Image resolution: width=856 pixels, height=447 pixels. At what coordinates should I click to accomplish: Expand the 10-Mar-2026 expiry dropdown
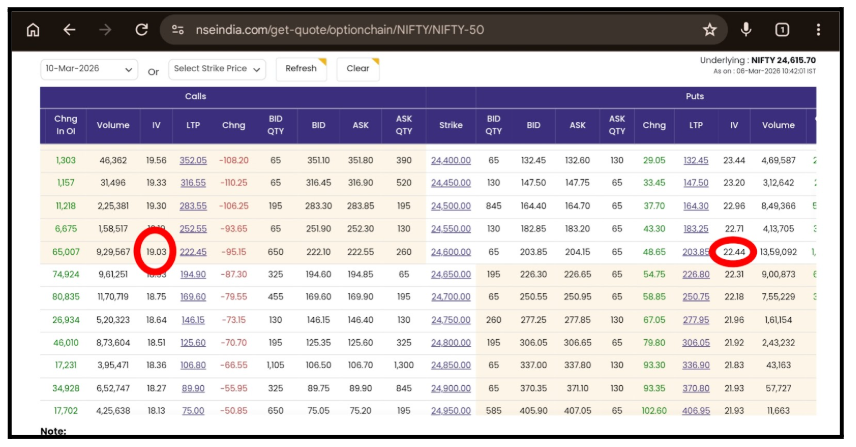[x=89, y=69]
